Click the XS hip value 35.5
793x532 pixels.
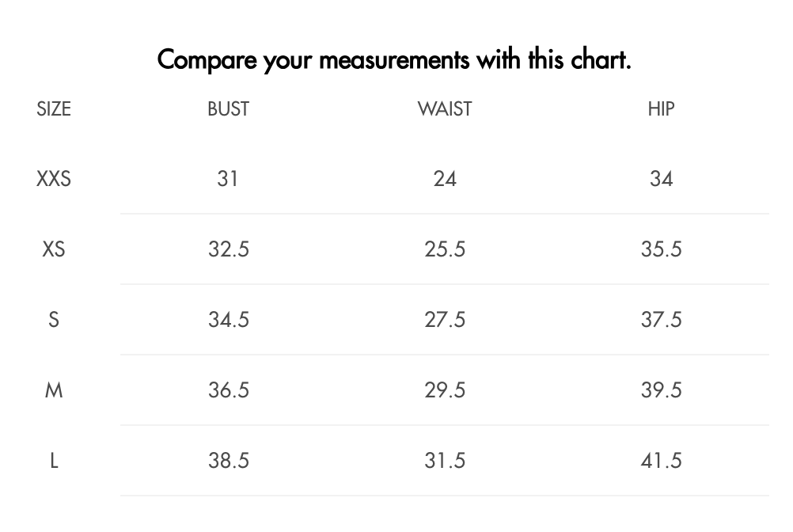(x=661, y=249)
